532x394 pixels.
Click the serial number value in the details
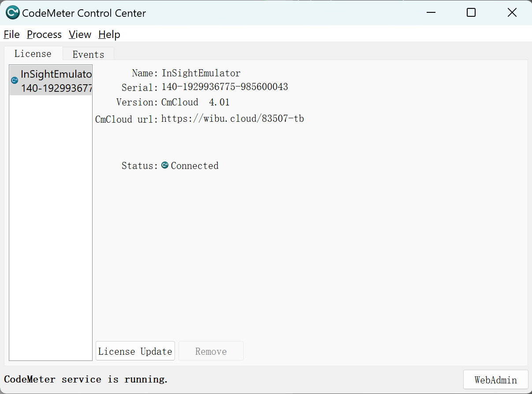[x=224, y=87]
